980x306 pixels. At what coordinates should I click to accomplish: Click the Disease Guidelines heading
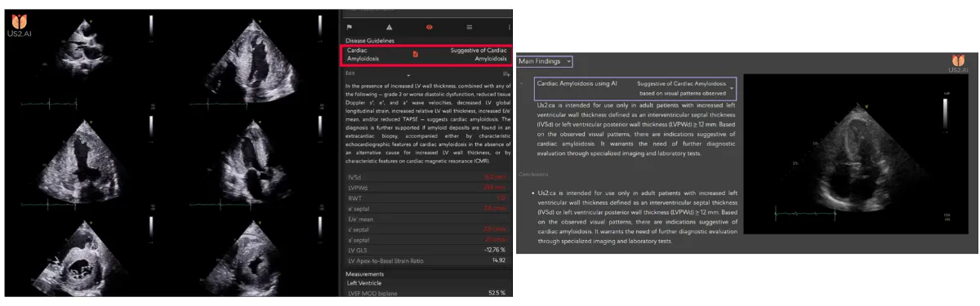point(370,40)
